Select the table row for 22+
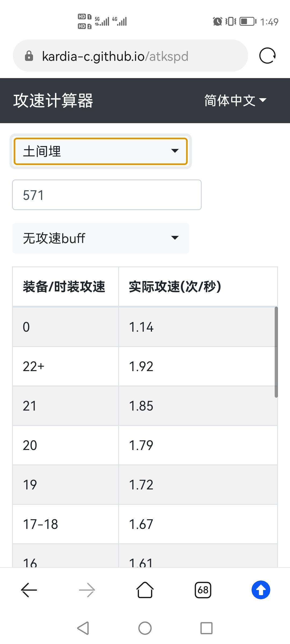This screenshot has width=290, height=644. [x=145, y=366]
